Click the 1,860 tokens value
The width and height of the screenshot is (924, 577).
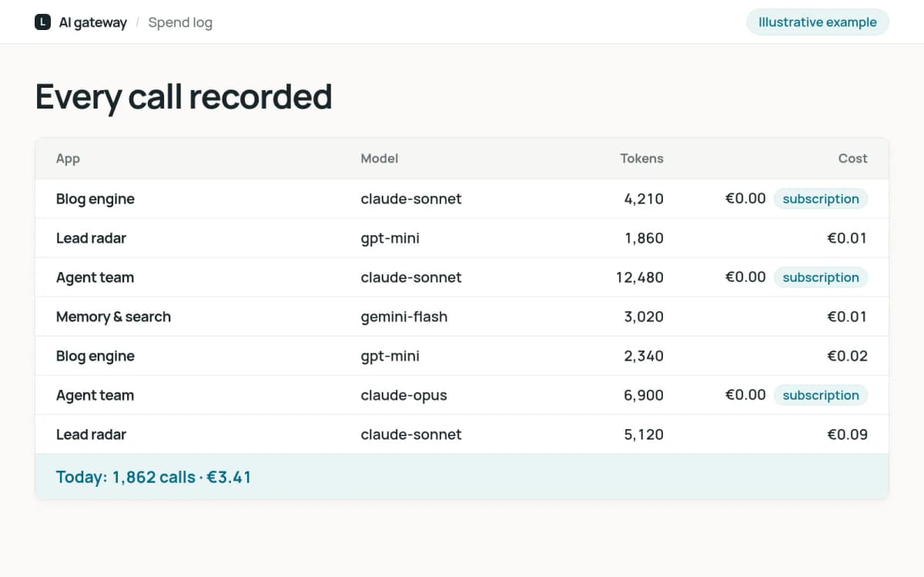[644, 238]
